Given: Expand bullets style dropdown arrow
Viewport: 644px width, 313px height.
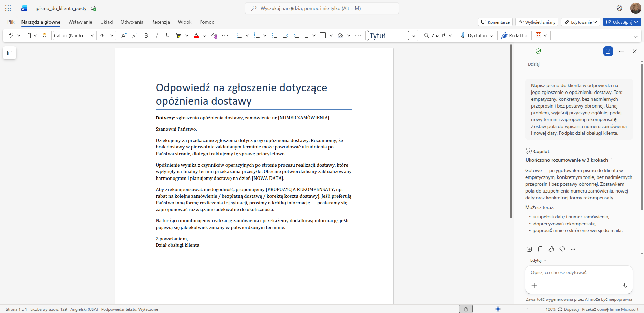Looking at the screenshot, I should click(x=247, y=35).
